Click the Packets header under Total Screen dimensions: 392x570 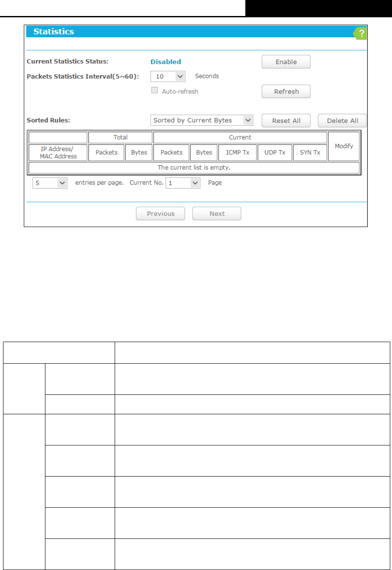[106, 153]
